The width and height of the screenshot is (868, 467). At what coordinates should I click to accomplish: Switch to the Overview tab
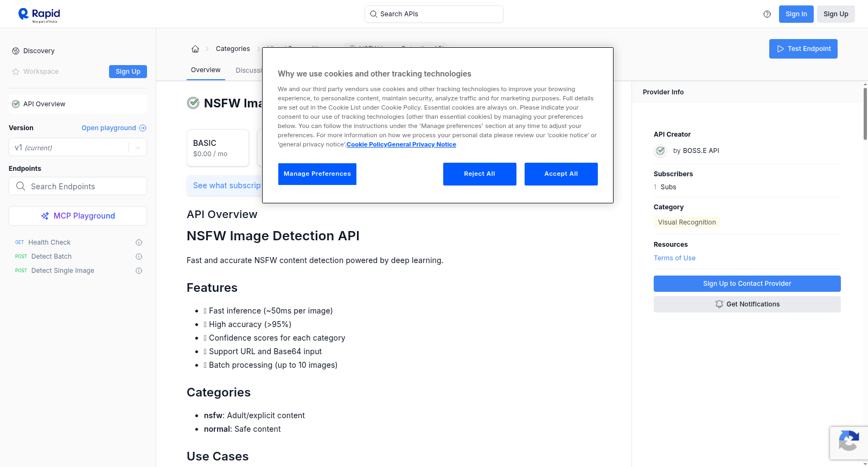(x=206, y=70)
